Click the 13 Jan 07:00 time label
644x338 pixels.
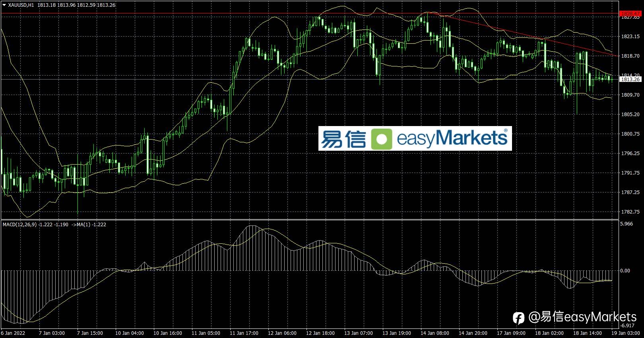[359, 333]
